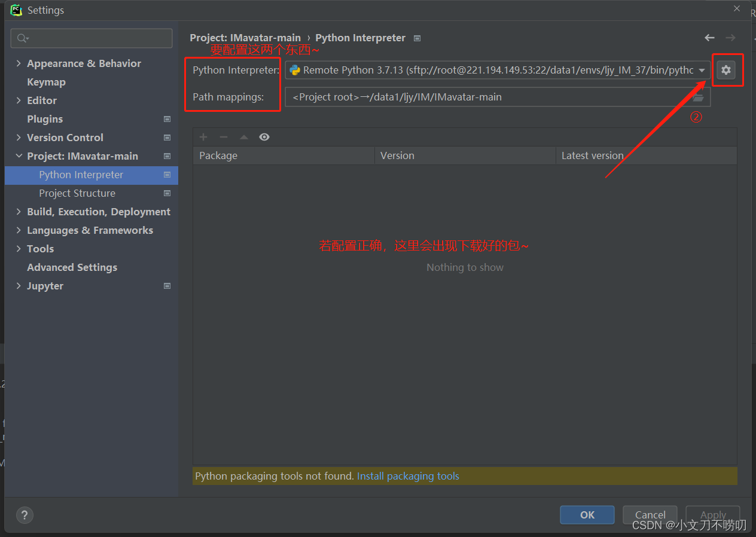Viewport: 756px width, 537px height.
Task: Open the path mappings folder browse icon
Action: [698, 97]
